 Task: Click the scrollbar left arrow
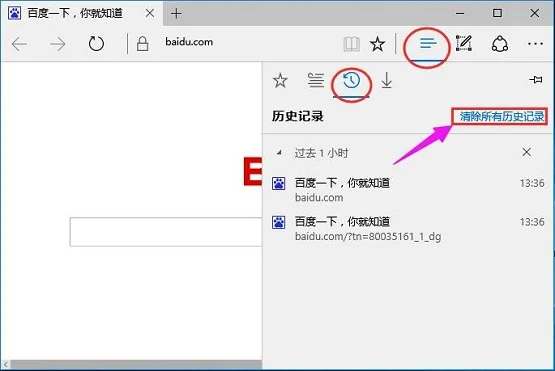click(x=6, y=364)
